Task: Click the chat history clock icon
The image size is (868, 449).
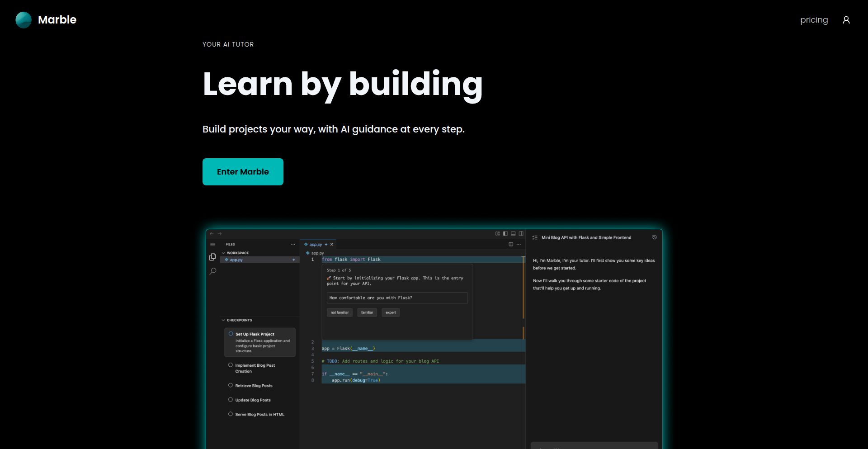Action: click(x=654, y=237)
